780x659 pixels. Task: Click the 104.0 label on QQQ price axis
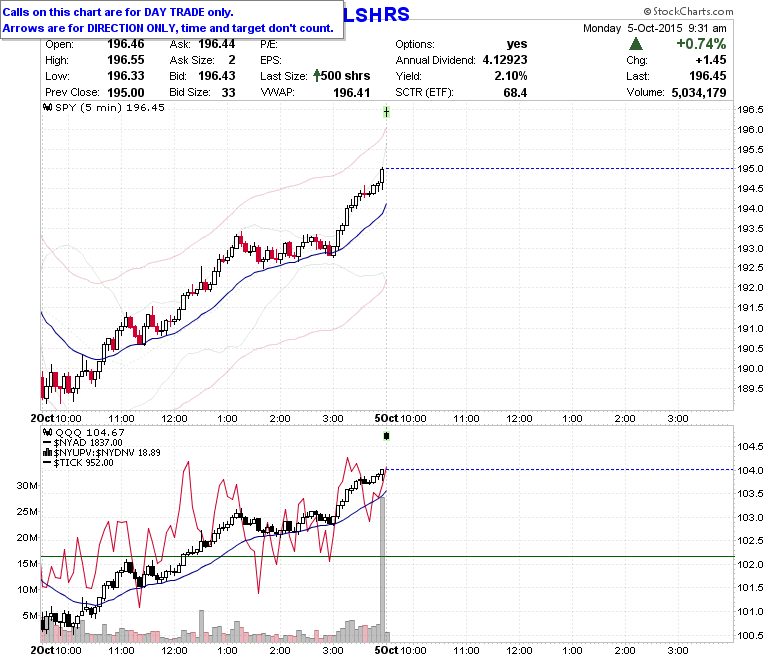[x=750, y=470]
